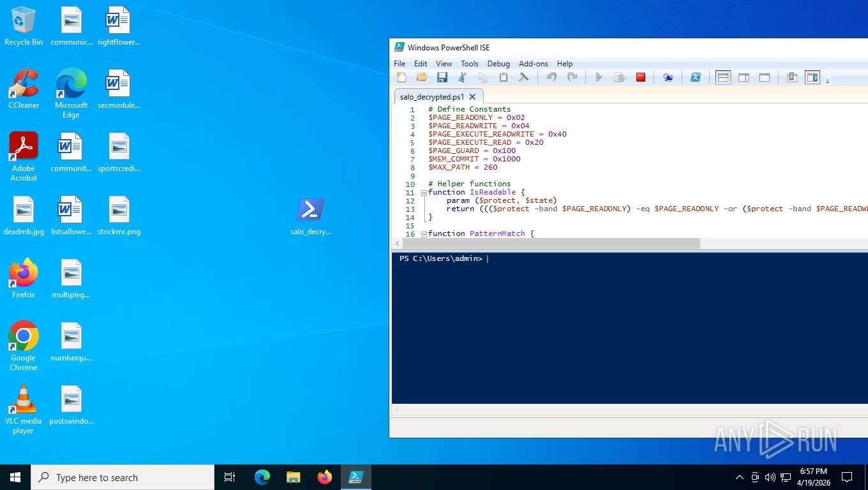Open the Add-ons menu
The width and height of the screenshot is (868, 490).
[534, 64]
